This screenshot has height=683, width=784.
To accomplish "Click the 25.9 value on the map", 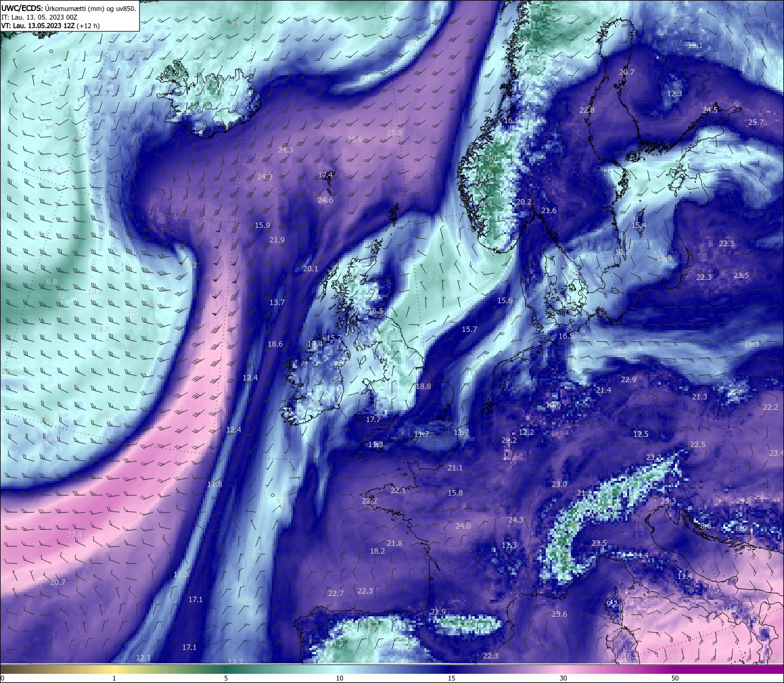I will tap(355, 139).
